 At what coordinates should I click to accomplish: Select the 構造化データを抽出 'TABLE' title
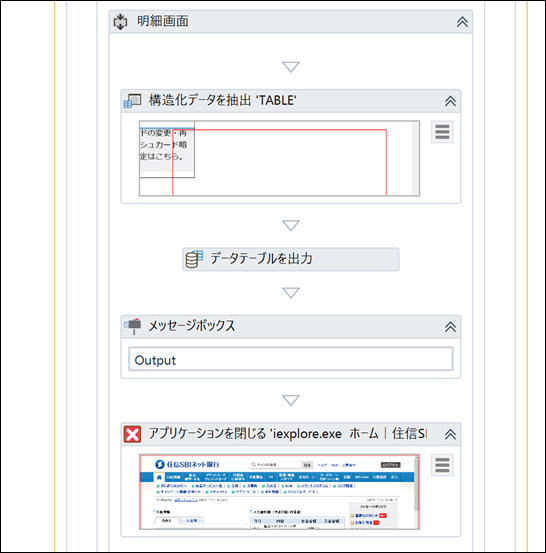(223, 101)
